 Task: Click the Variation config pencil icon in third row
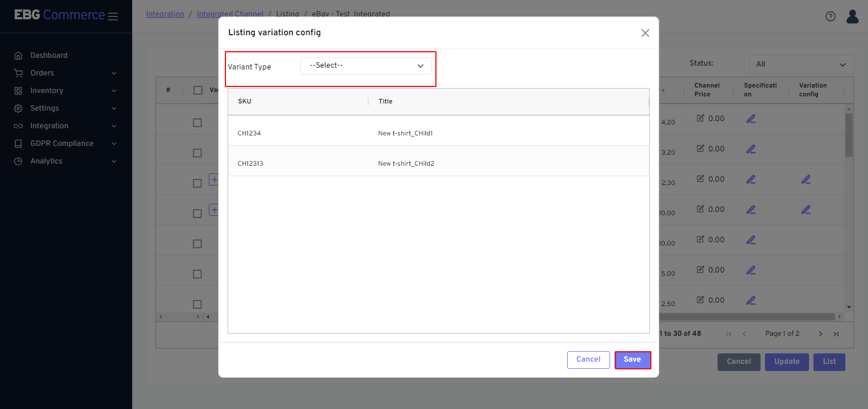pos(806,179)
